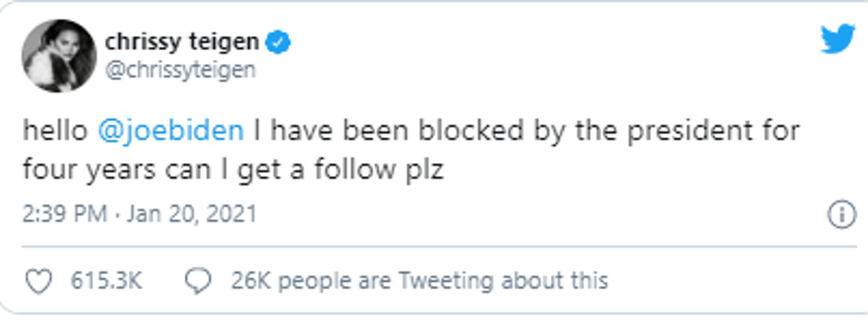Click the Twitter bird logo
Image resolution: width=868 pixels, height=321 pixels.
837,38
